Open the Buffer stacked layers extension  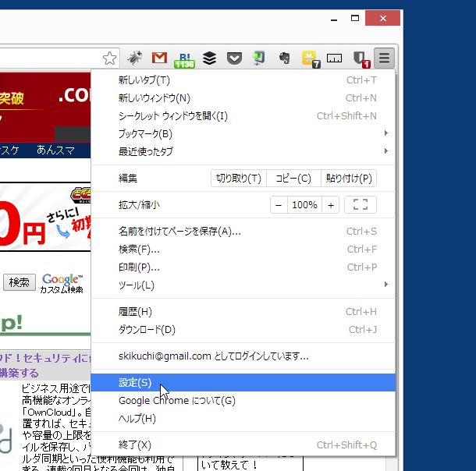click(209, 58)
